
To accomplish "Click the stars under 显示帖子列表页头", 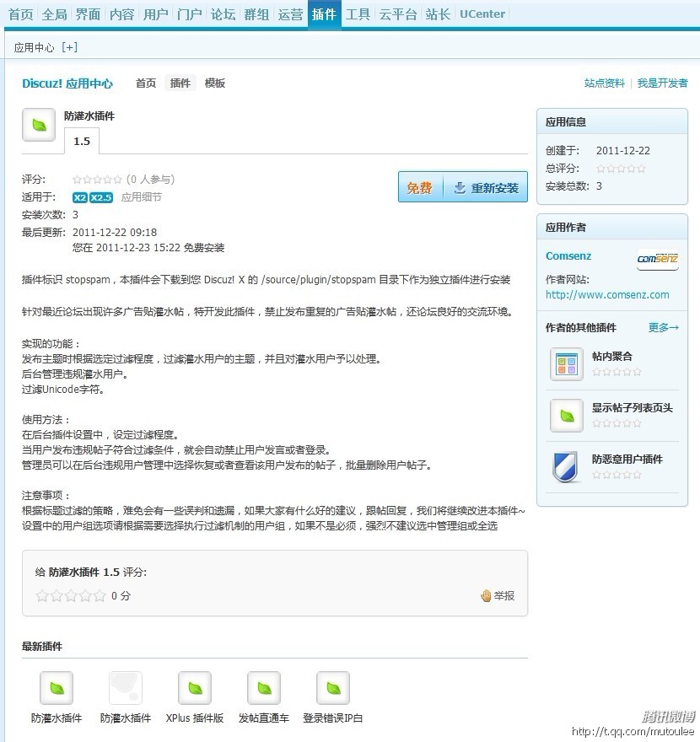I will click(x=617, y=423).
